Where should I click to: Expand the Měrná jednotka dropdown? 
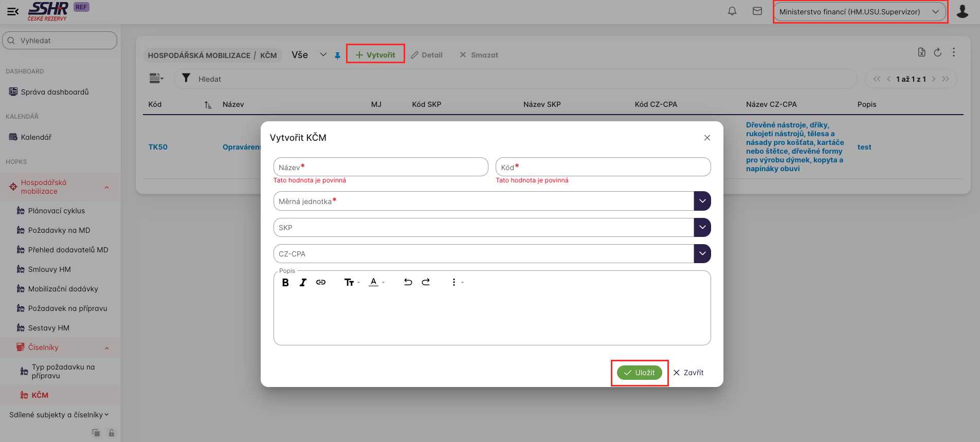coord(702,201)
